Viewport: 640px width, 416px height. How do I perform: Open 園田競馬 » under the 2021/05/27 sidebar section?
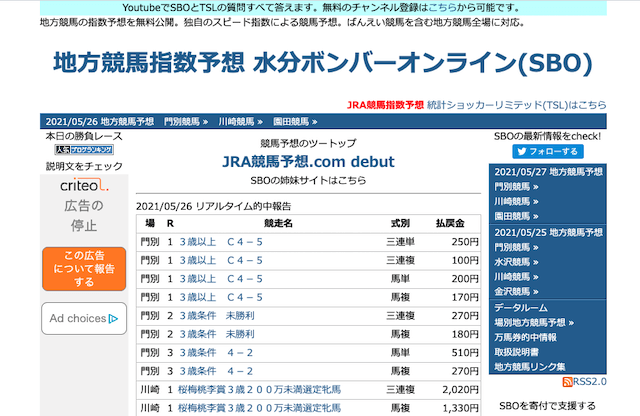coord(516,216)
